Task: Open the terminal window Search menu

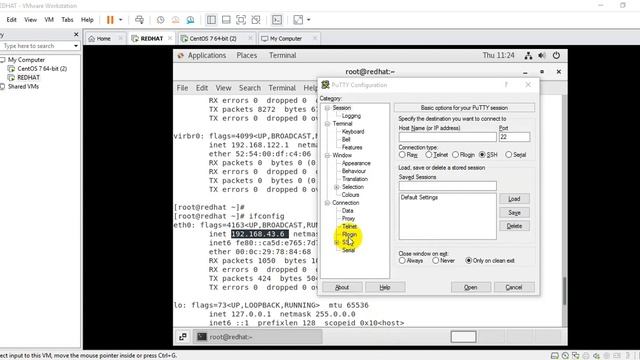Action: point(250,88)
